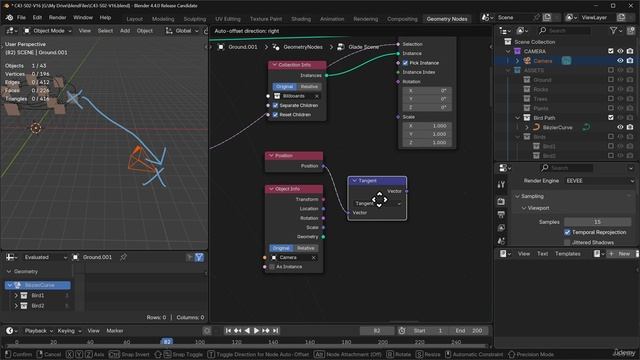The width and height of the screenshot is (640, 360).
Task: Click the Rotation X value field
Action: coord(427,91)
